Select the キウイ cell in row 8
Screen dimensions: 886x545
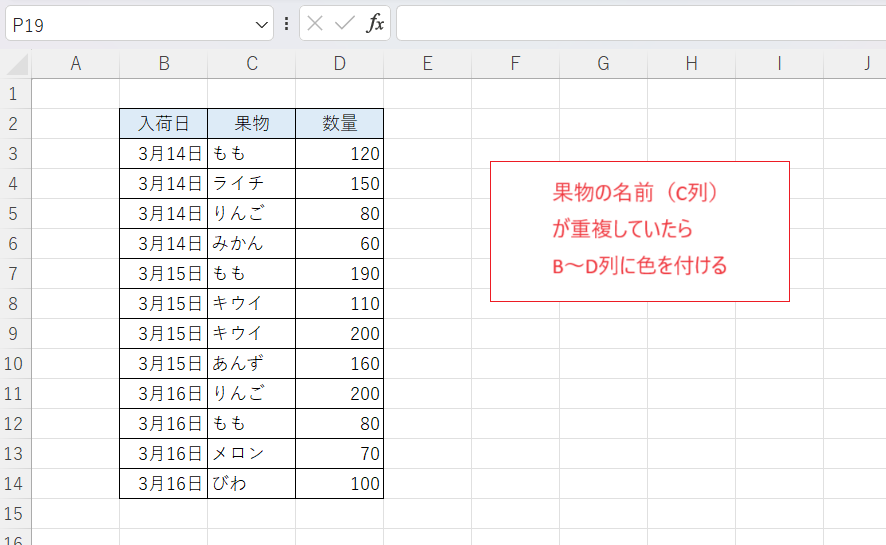click(x=251, y=303)
